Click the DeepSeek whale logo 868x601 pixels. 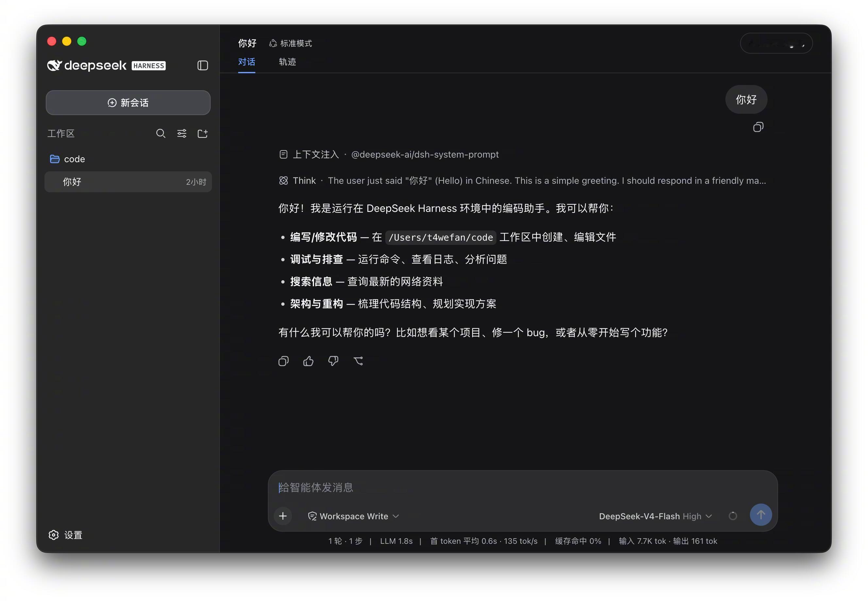tap(54, 65)
